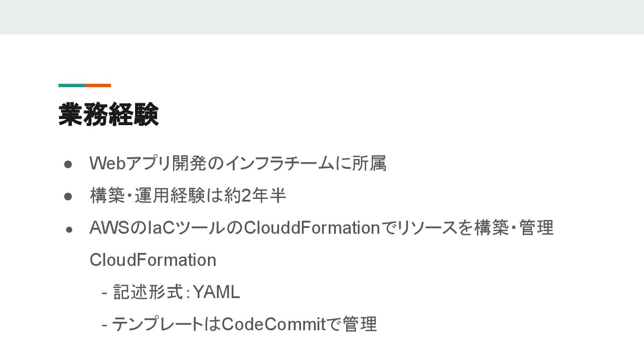The width and height of the screenshot is (644, 362).
Task: Select the 構築・運用経験は約2年半 line
Action: (x=188, y=196)
